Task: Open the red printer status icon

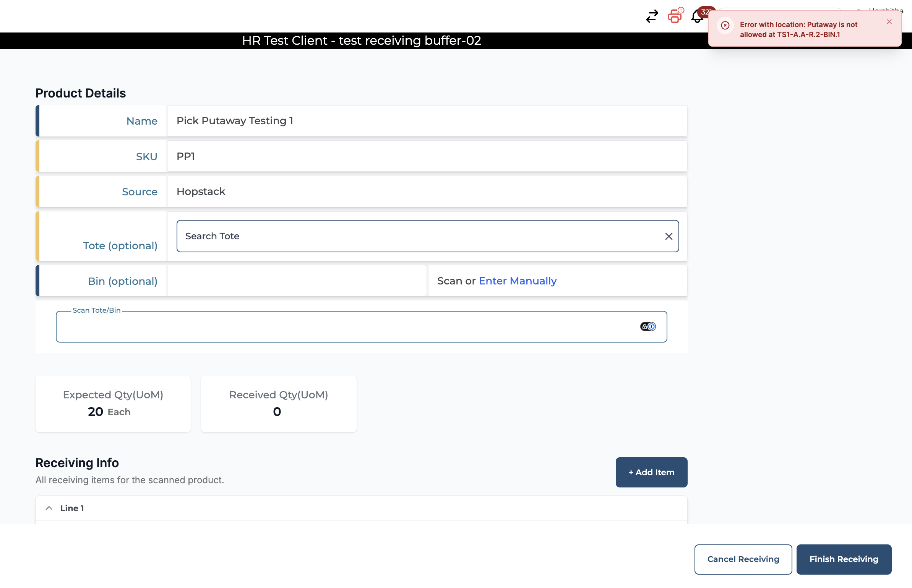Action: click(675, 16)
